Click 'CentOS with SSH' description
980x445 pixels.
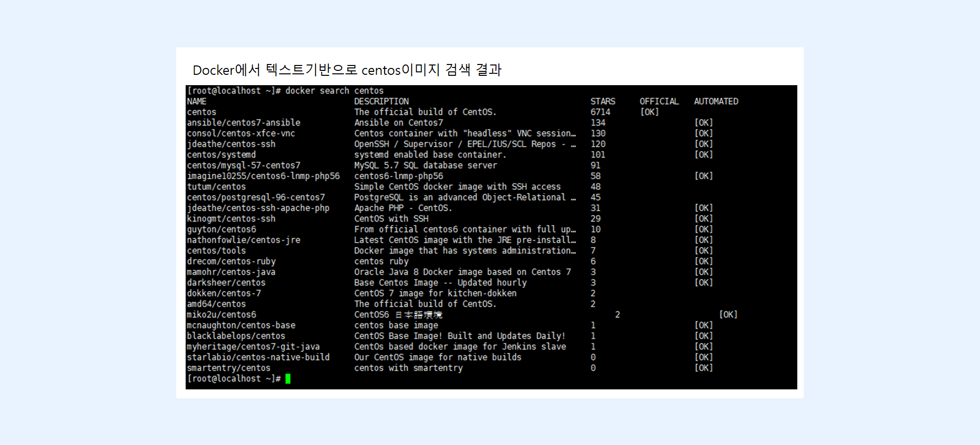pyautogui.click(x=391, y=219)
